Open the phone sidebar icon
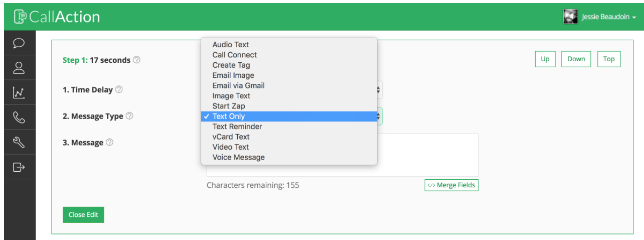 pos(19,117)
